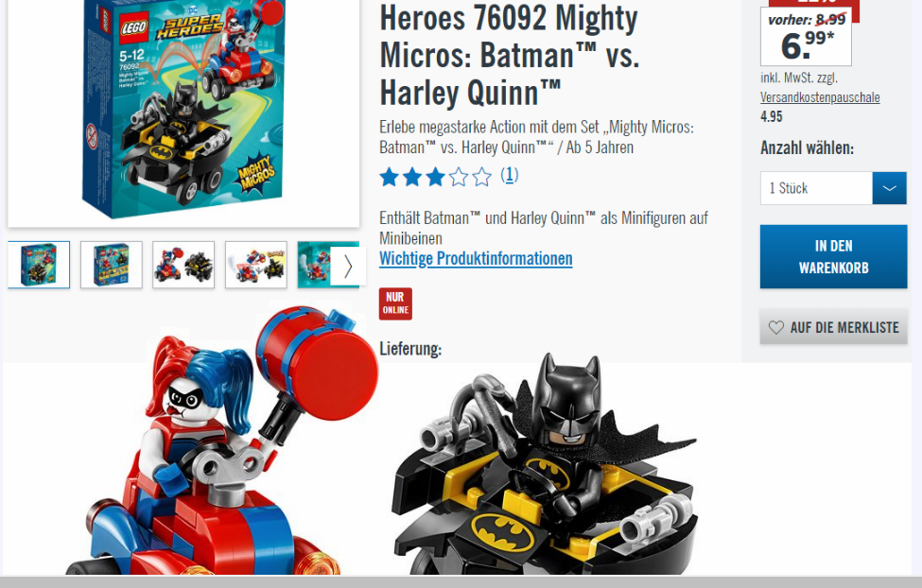
Task: Open the review count (1) link
Action: [x=509, y=175]
